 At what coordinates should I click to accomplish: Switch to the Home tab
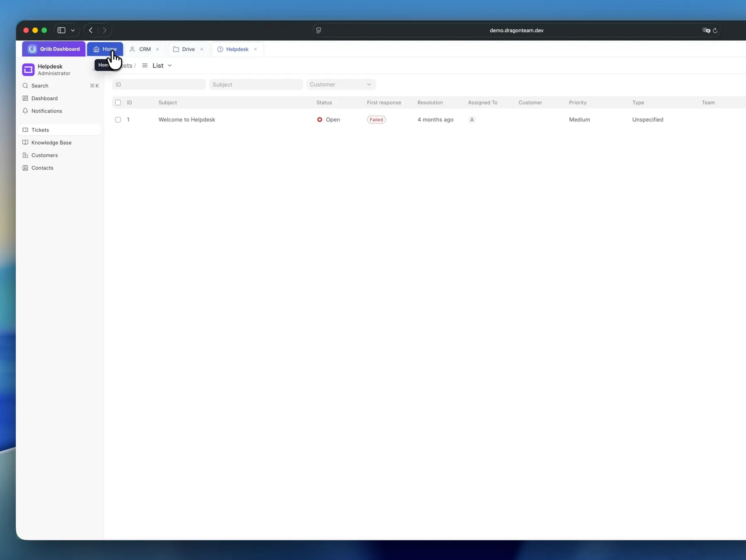tap(105, 49)
